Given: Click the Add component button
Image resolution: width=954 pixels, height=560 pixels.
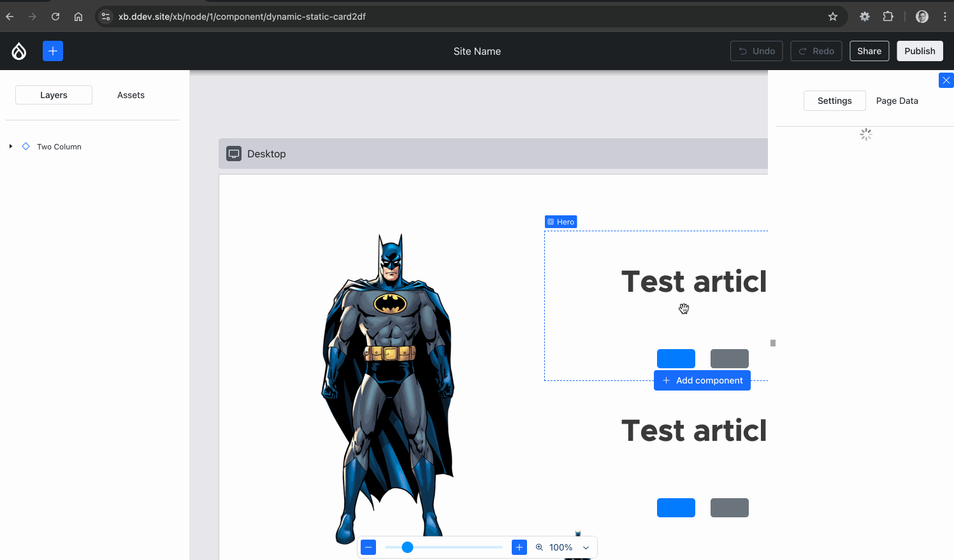Looking at the screenshot, I should point(702,380).
